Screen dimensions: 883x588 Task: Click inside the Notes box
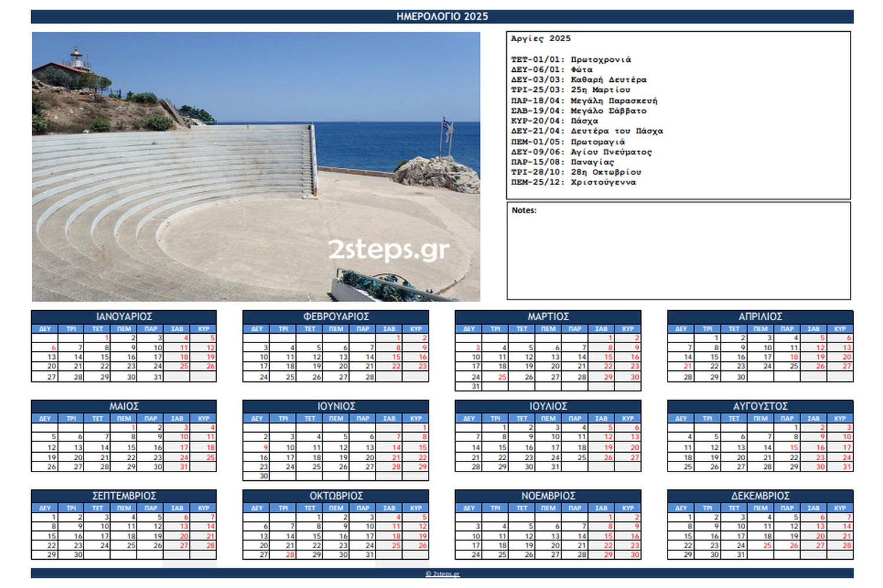point(679,251)
